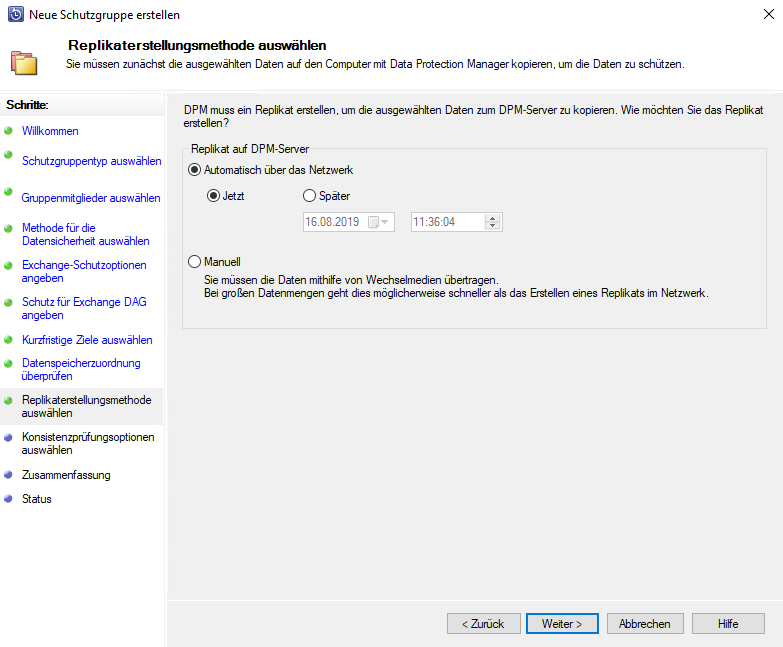Open 'Schutz für Exchange DAG angeben' step
This screenshot has width=783, height=647.
click(x=84, y=309)
